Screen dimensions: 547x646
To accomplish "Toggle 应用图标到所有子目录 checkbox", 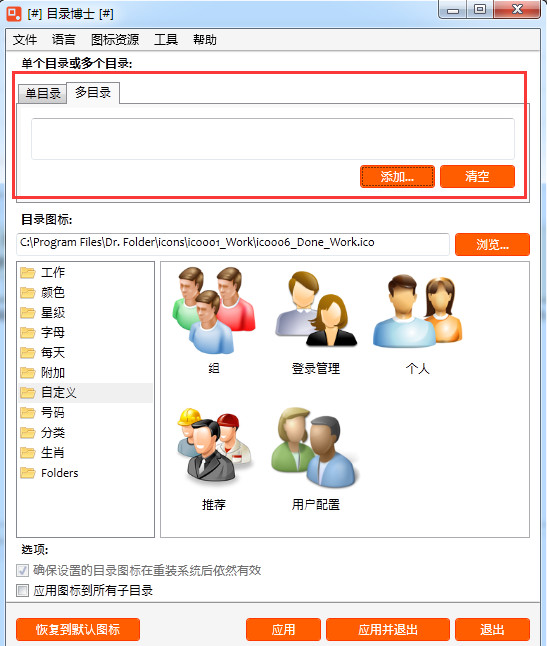I will pos(23,590).
